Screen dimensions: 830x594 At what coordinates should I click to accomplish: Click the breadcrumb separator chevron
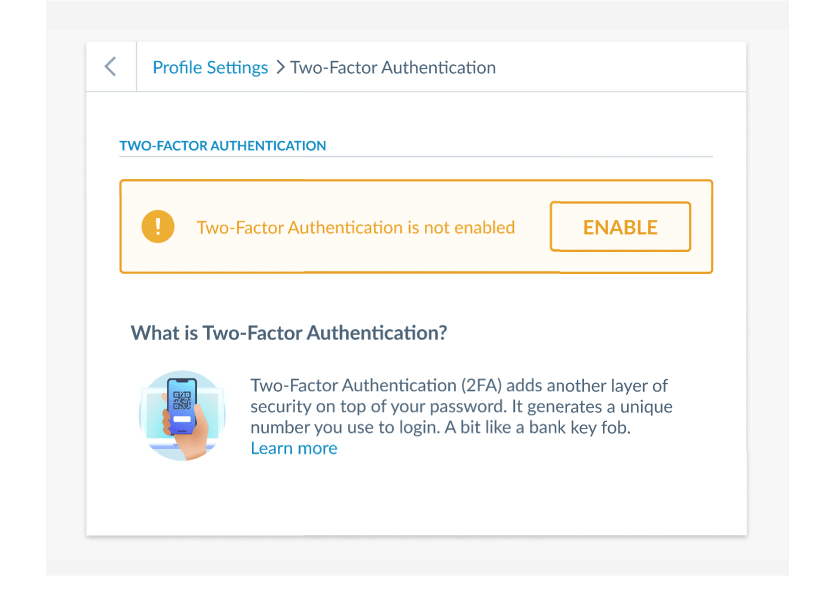(280, 68)
